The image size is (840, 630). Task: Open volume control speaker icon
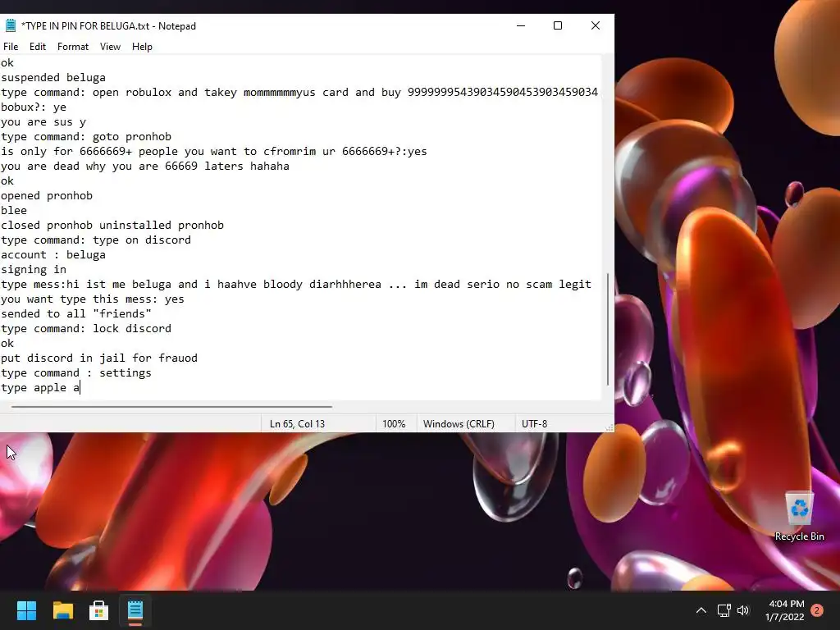point(743,610)
